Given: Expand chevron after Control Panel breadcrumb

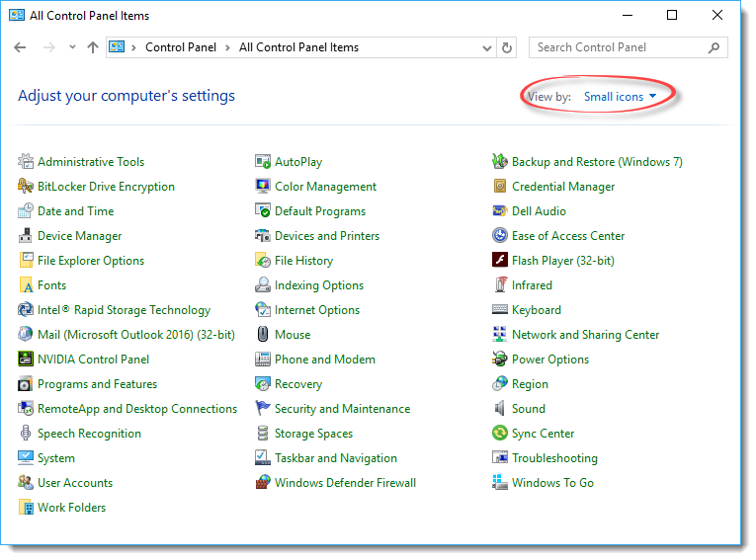Looking at the screenshot, I should pyautogui.click(x=228, y=47).
